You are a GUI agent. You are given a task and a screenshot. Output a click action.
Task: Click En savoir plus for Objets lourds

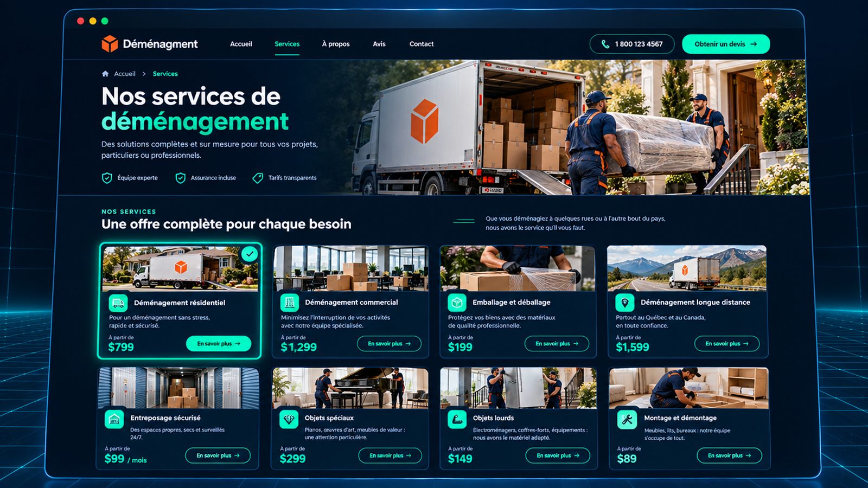click(558, 455)
